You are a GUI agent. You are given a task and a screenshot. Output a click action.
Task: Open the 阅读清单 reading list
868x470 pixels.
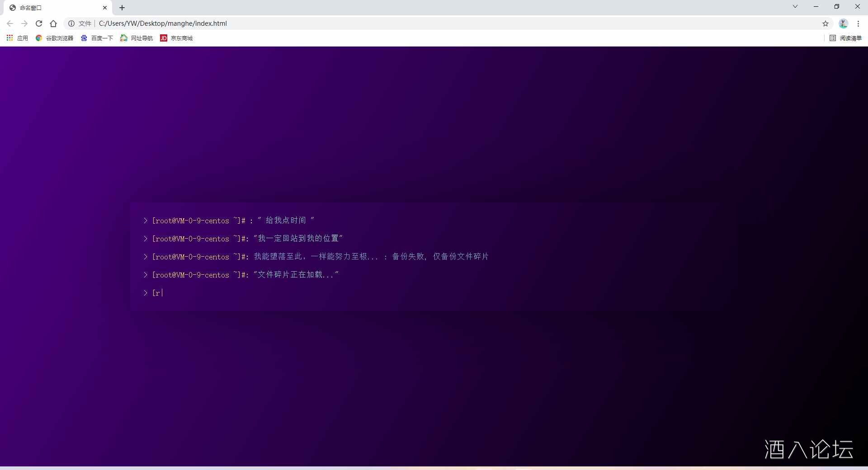[846, 38]
